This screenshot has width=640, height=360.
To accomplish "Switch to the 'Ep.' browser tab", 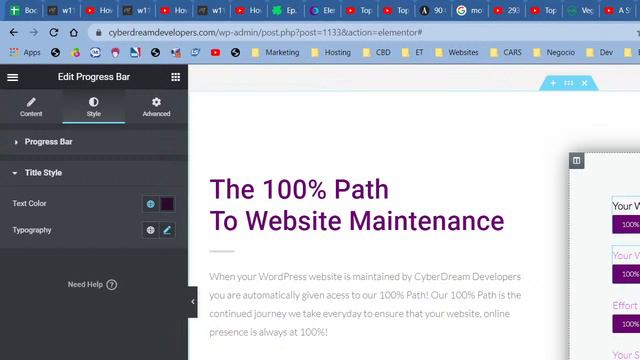I will coord(285,11).
